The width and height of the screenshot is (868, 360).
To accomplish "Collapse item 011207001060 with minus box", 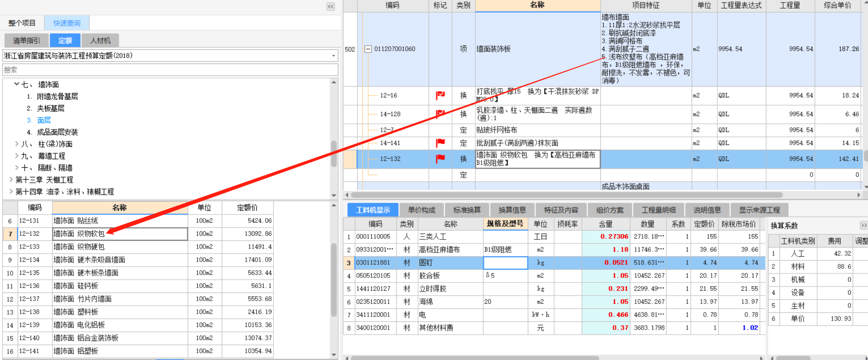I will pos(368,49).
